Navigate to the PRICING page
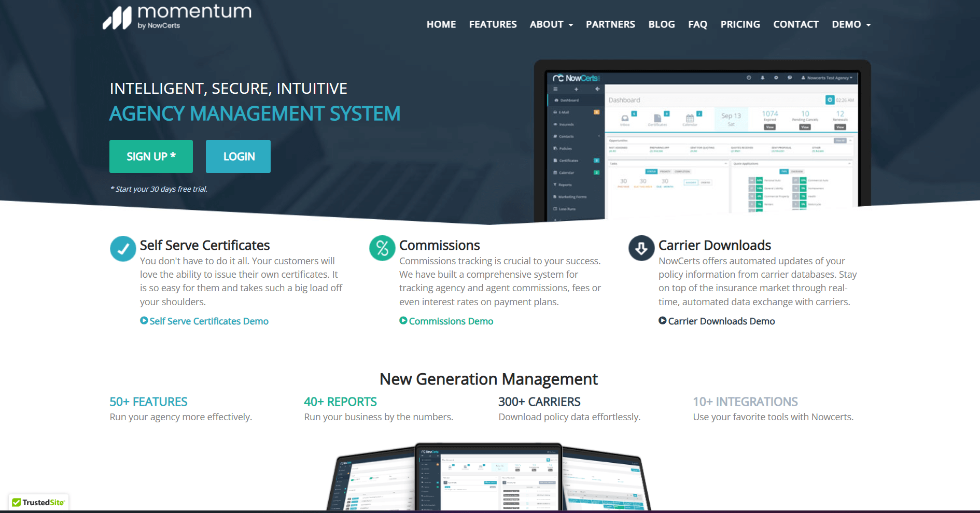Viewport: 980px width, 513px height. (740, 24)
